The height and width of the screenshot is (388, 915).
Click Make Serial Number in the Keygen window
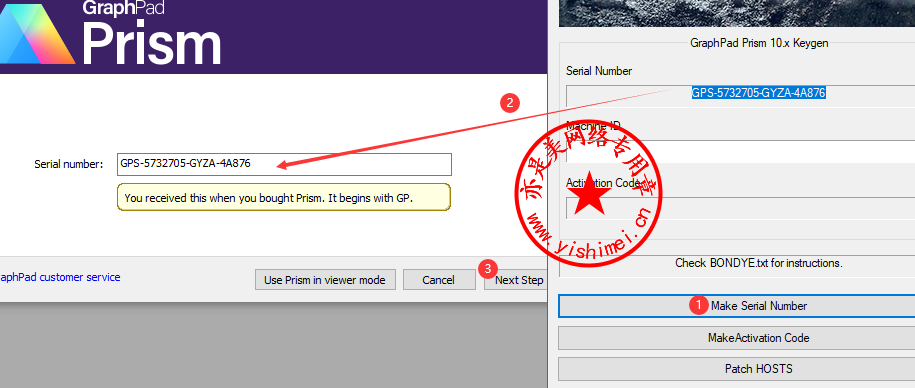pos(736,306)
